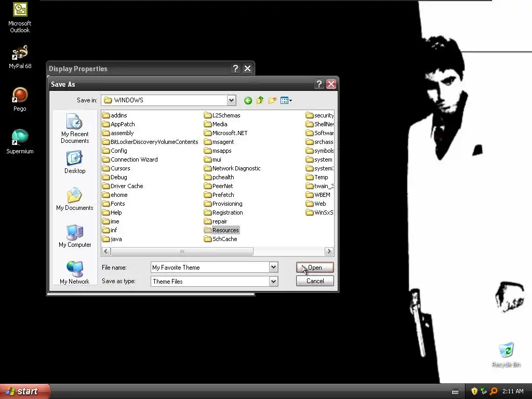Go to Desktop in places bar

(x=75, y=163)
